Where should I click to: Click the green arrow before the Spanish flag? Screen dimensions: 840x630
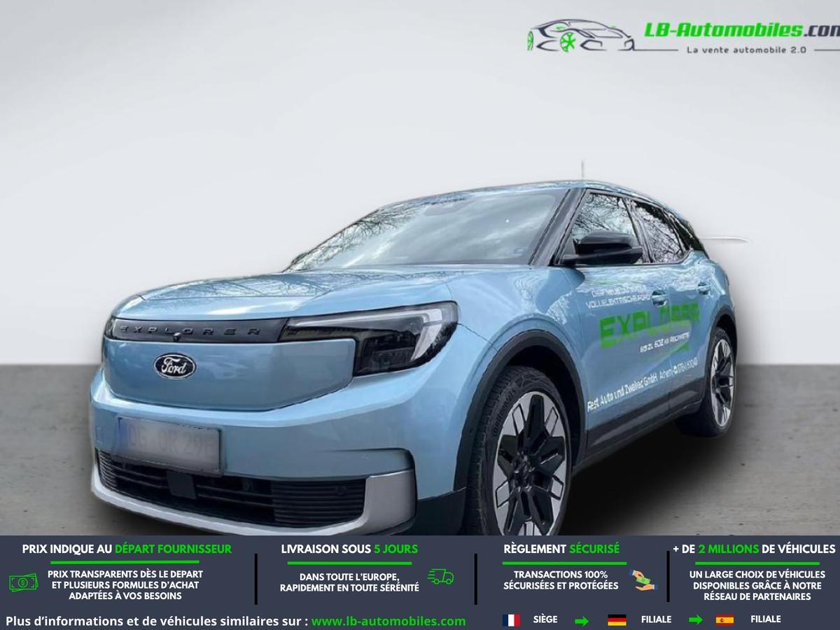(x=695, y=620)
